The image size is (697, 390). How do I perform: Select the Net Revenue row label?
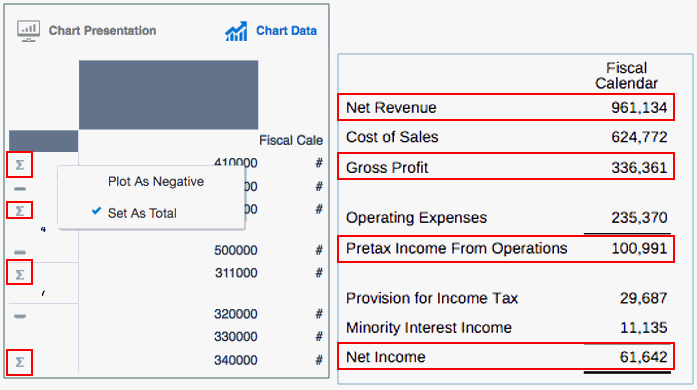pos(391,108)
